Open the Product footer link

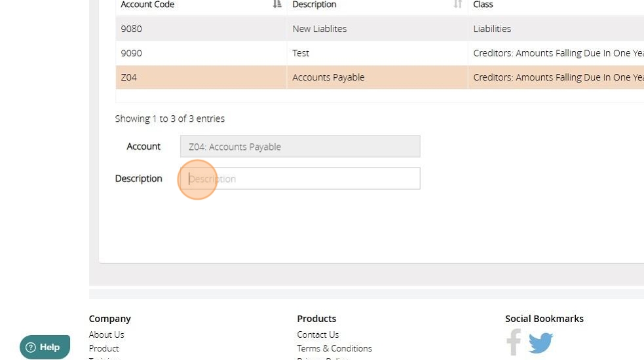[x=104, y=348]
